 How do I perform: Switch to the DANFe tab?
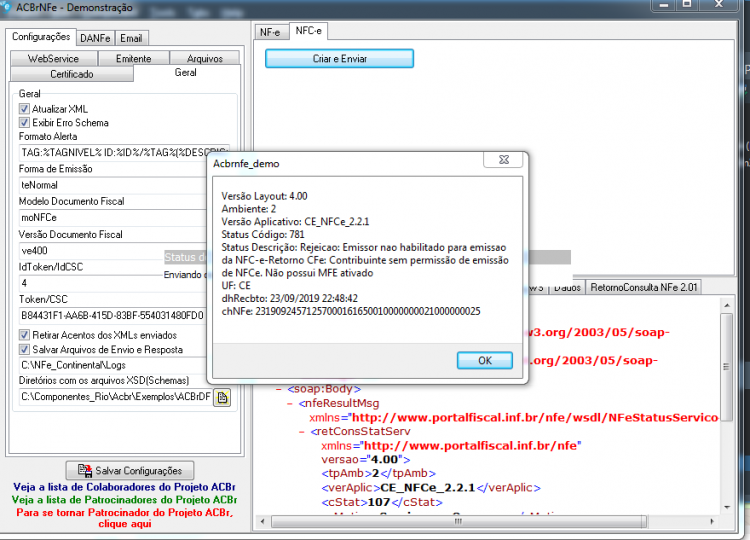click(95, 38)
